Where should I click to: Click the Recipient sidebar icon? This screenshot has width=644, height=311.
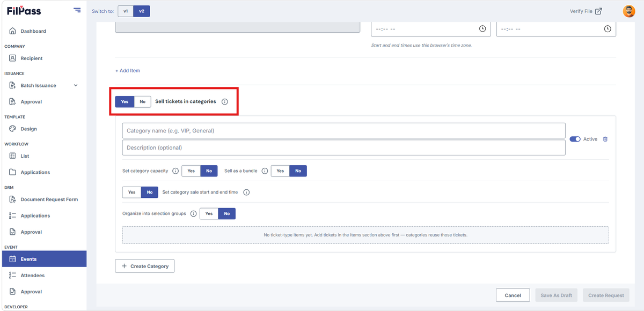[x=13, y=58]
